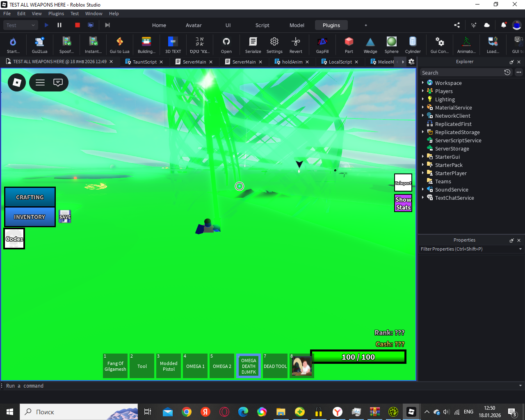
Task: Click the in-game hamburger menu icon
Action: pyautogui.click(x=40, y=82)
